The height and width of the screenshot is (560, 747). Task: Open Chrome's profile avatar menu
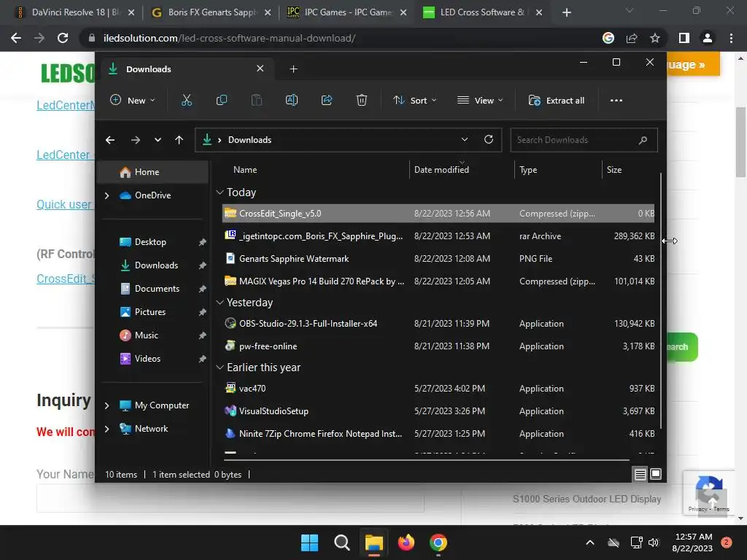[x=708, y=38]
